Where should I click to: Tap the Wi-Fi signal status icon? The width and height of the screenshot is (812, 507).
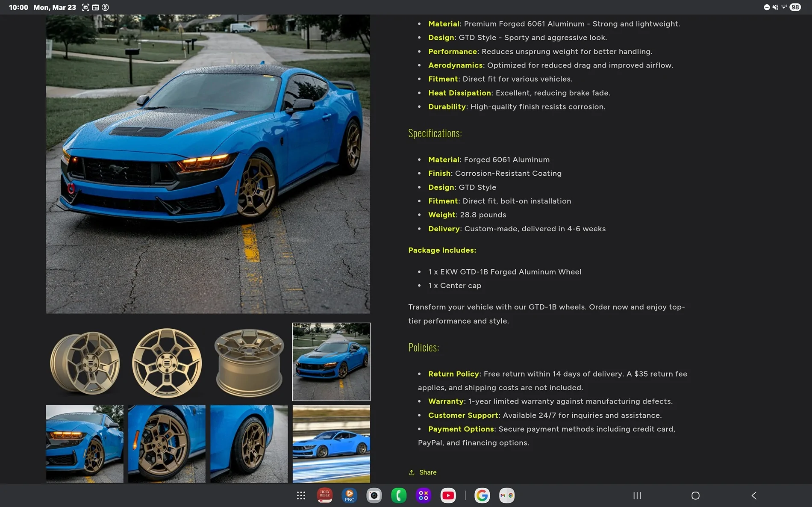(x=784, y=7)
